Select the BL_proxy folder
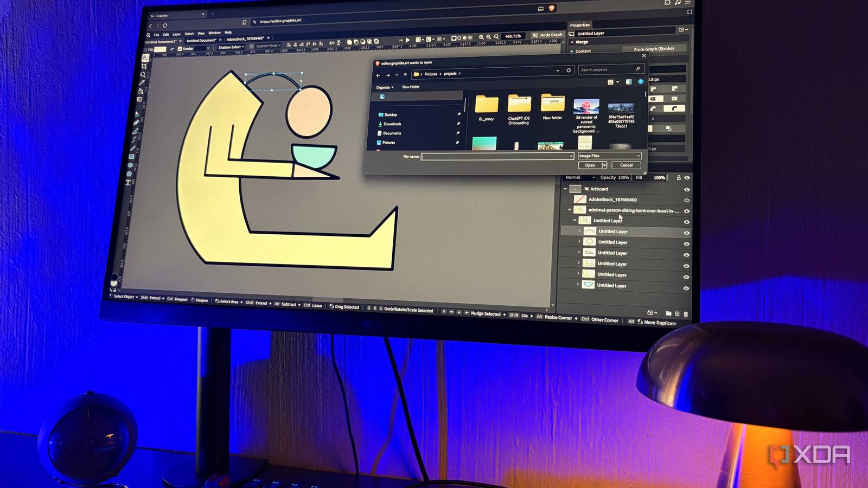The width and height of the screenshot is (868, 488). [x=486, y=108]
